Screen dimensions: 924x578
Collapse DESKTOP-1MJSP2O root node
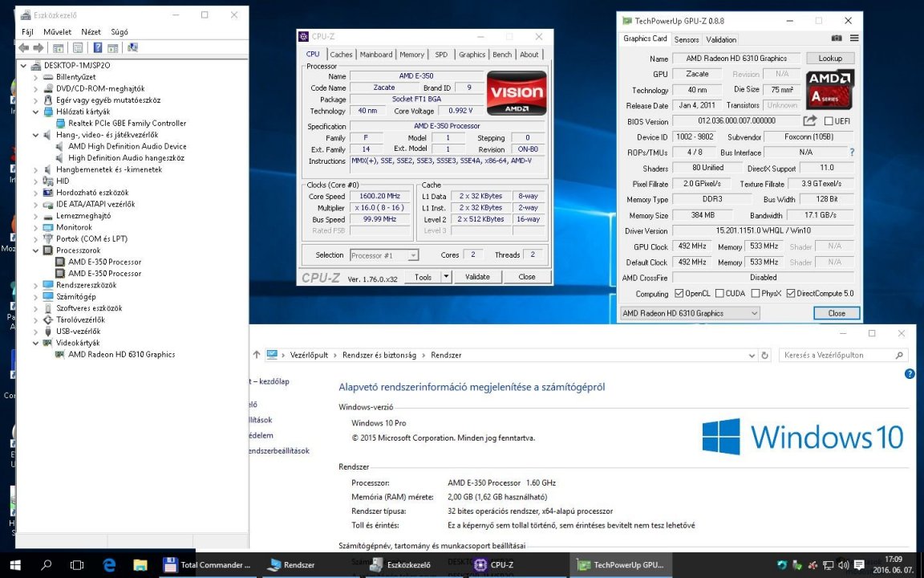click(23, 66)
